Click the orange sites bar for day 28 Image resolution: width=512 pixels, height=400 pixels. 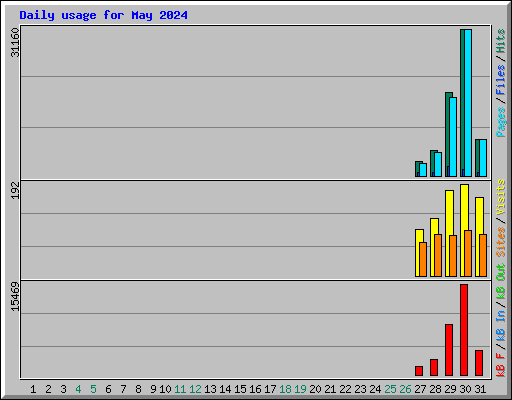[438, 255]
